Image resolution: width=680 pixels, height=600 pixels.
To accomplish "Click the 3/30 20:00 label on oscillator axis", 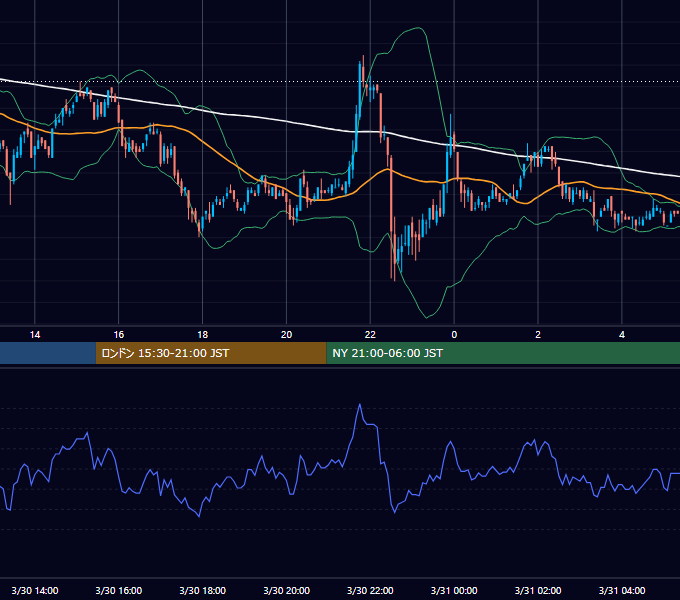I will pyautogui.click(x=286, y=590).
